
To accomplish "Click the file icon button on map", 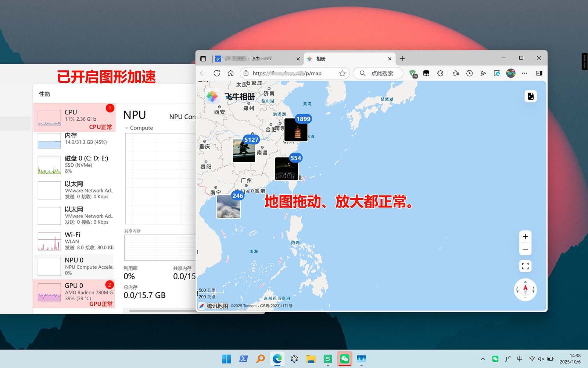I will point(531,96).
